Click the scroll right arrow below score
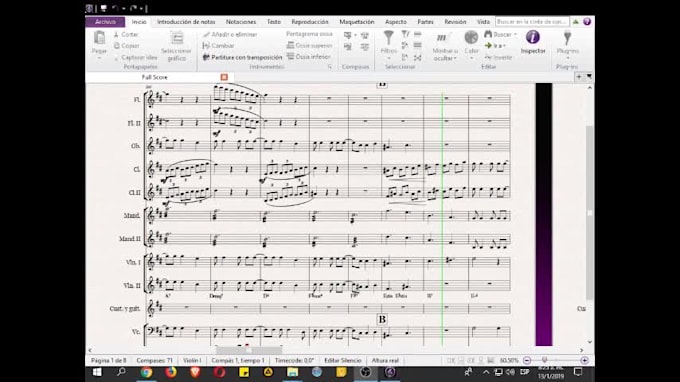Screen dimensions: 680x382 [582, 350]
